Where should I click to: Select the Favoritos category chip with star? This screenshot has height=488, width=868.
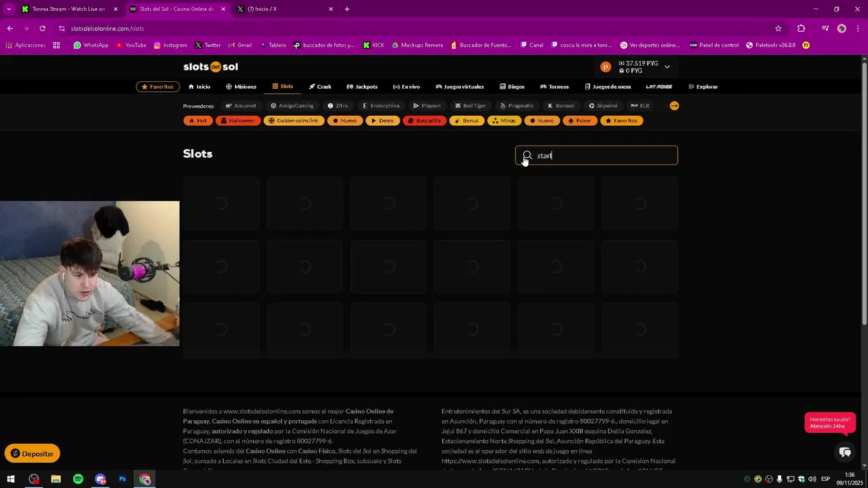(621, 121)
